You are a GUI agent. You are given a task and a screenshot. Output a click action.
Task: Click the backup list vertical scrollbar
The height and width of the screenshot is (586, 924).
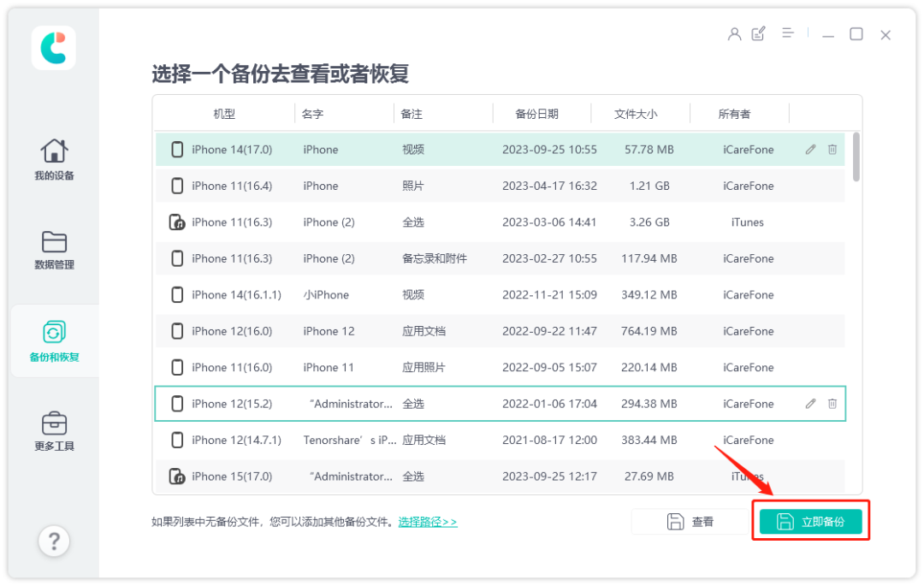point(856,157)
